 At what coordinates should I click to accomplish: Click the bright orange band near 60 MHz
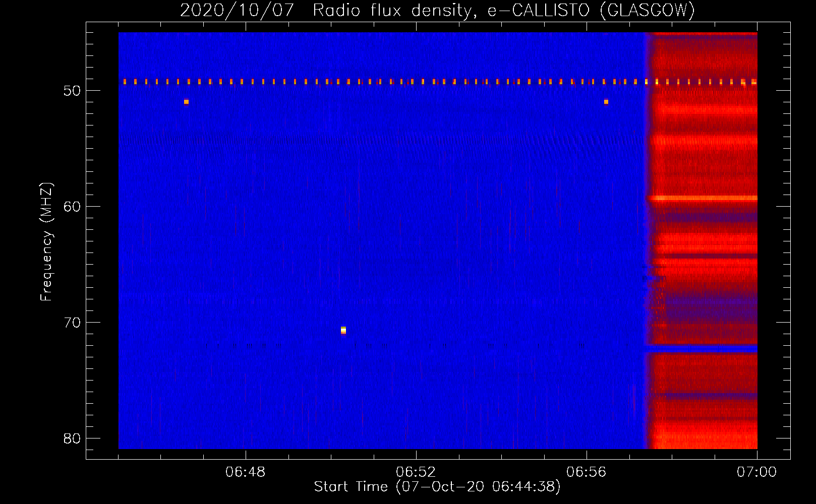703,198
